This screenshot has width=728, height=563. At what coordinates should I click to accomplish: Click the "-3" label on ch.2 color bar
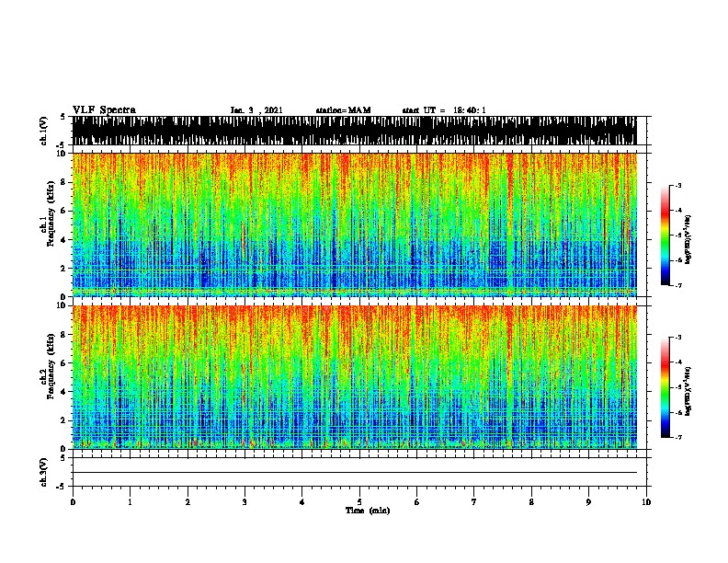(x=678, y=338)
